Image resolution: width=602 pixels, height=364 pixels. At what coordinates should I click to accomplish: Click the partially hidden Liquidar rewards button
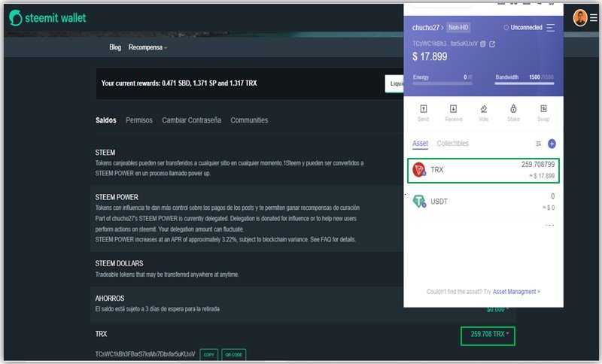(x=394, y=83)
